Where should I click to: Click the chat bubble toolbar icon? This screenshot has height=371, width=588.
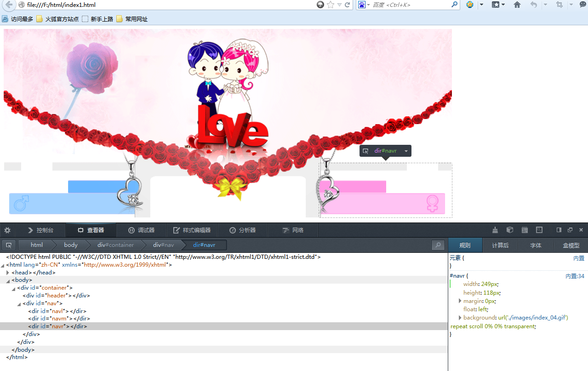583,5
